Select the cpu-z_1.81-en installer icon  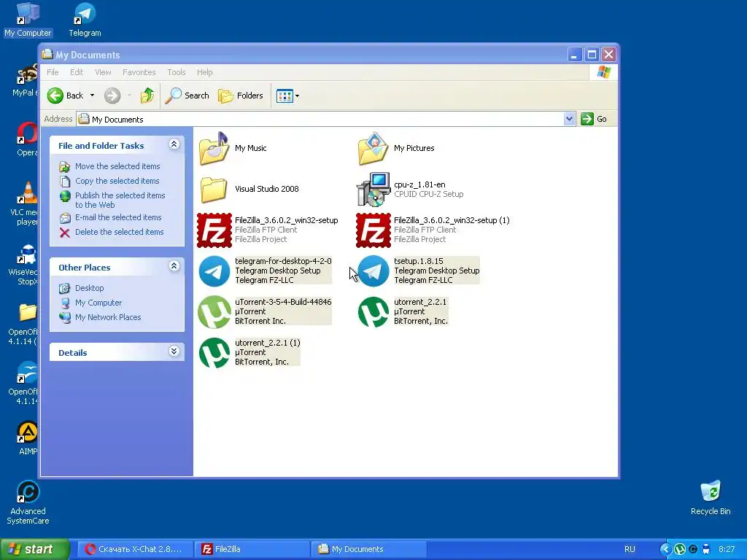click(373, 190)
